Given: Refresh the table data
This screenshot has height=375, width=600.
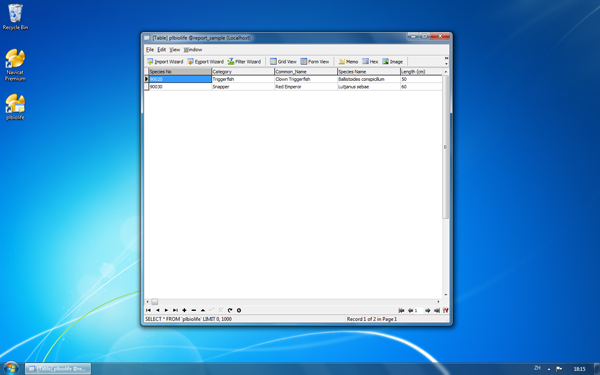Looking at the screenshot, I should (230, 310).
